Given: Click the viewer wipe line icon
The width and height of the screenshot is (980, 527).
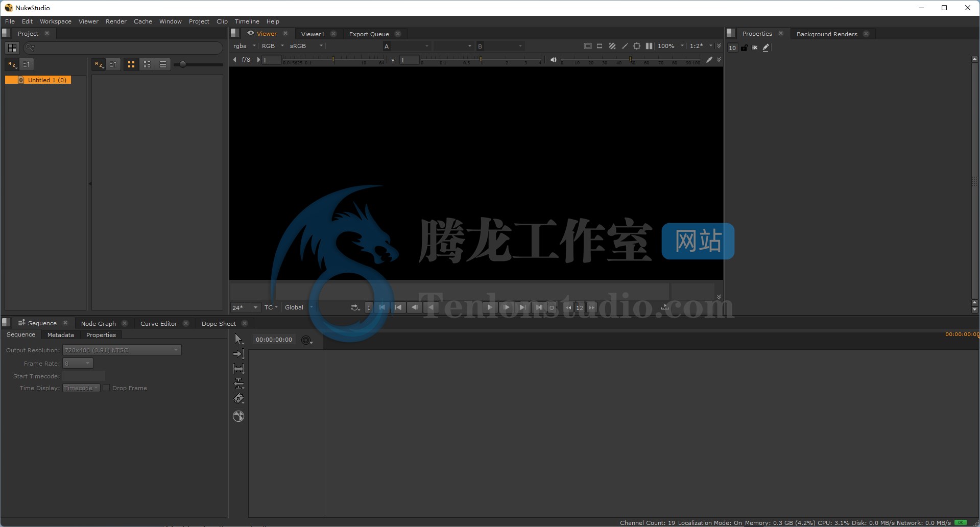Looking at the screenshot, I should point(625,46).
